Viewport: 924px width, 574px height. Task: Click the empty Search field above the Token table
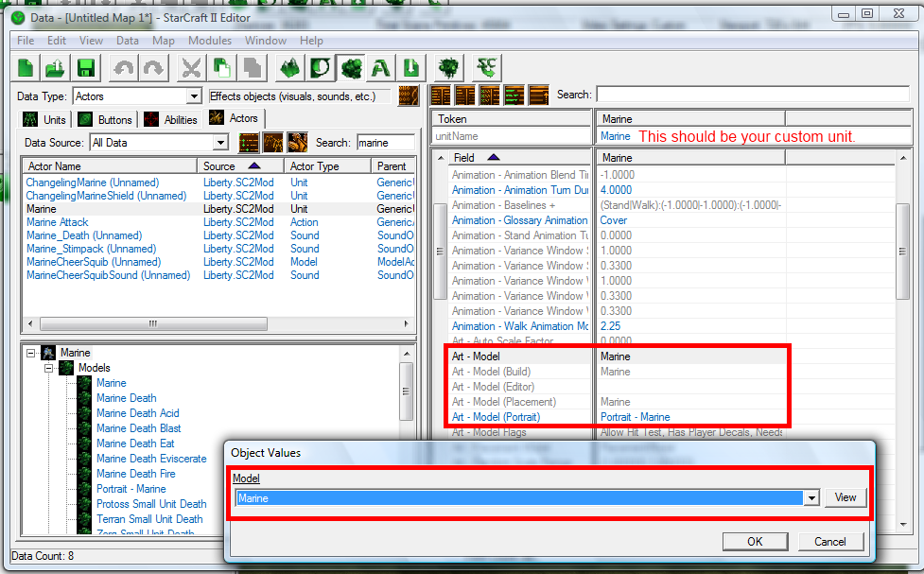(x=753, y=95)
